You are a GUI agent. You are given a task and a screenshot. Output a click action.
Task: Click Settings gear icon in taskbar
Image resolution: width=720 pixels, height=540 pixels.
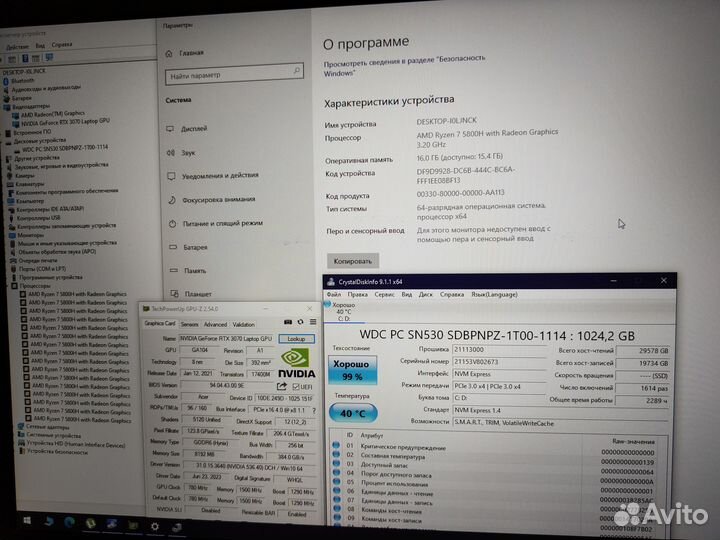tap(155, 526)
